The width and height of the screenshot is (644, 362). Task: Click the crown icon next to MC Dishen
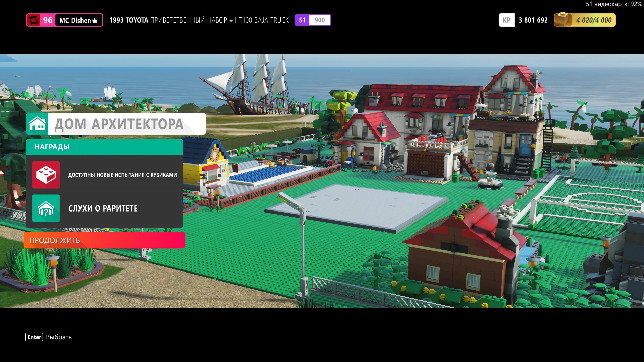click(95, 21)
